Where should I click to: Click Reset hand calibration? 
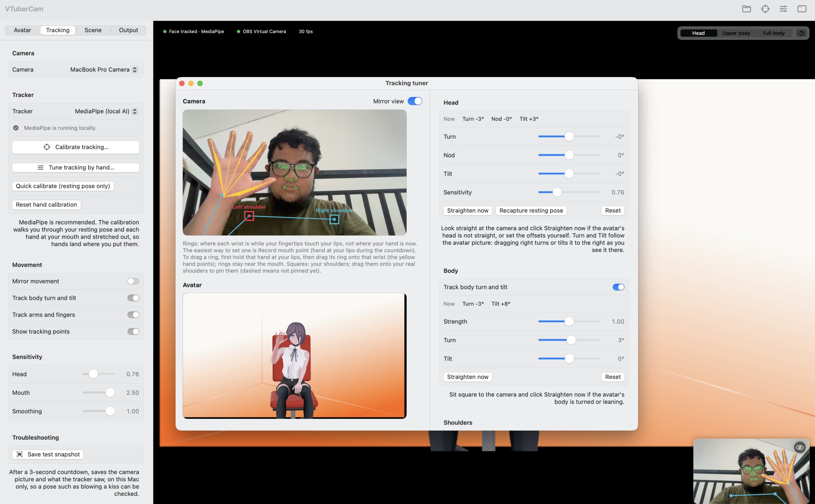(x=46, y=205)
